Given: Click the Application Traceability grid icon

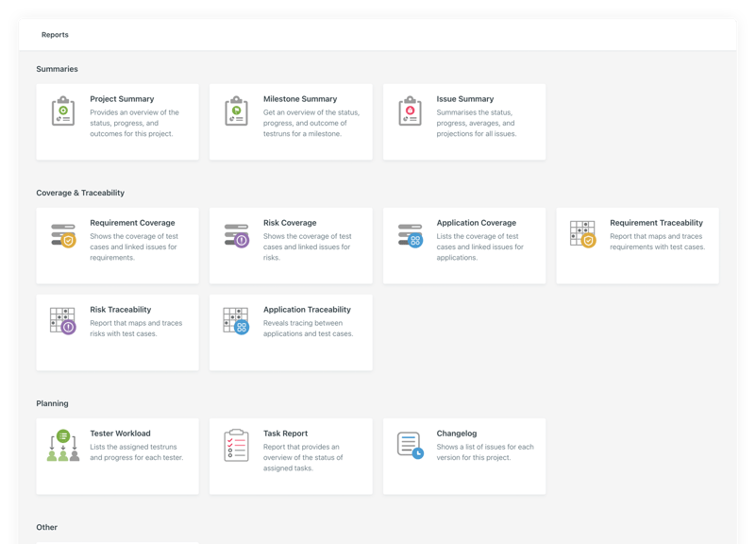Looking at the screenshot, I should coord(236,321).
